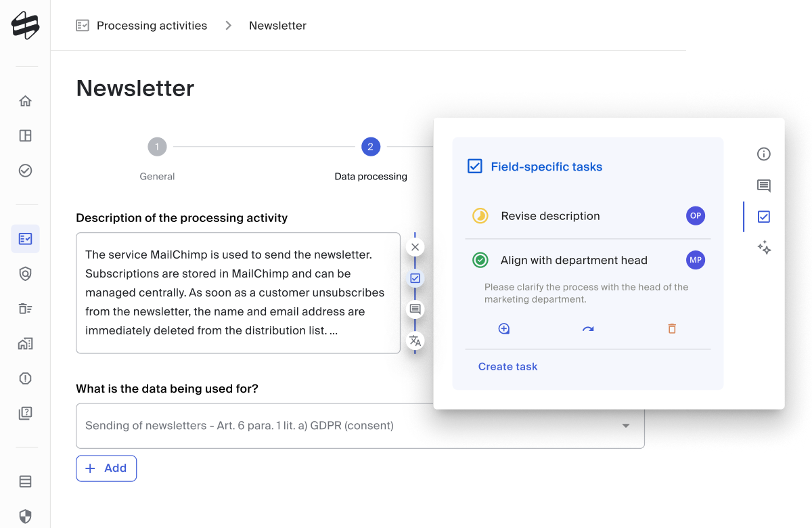
Task: Open Processing activities breadcrumb link
Action: [x=152, y=26]
